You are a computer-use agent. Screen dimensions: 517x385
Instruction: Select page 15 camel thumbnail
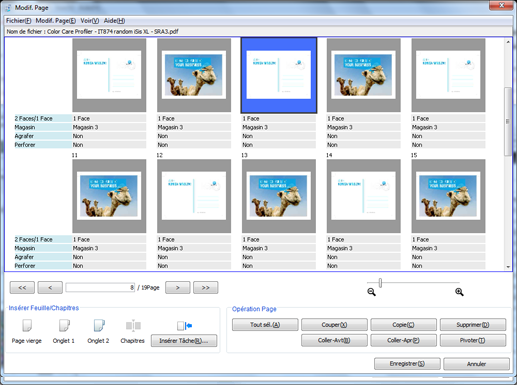tap(448, 196)
